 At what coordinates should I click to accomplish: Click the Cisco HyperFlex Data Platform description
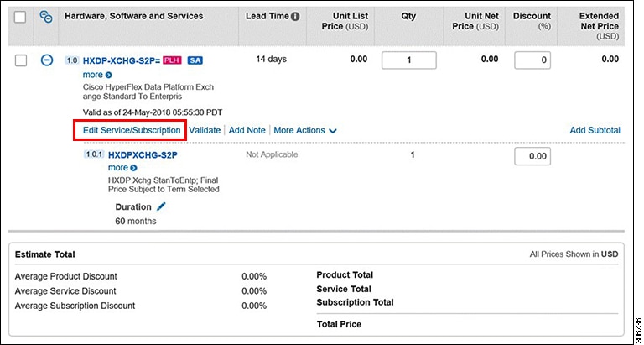click(x=148, y=92)
